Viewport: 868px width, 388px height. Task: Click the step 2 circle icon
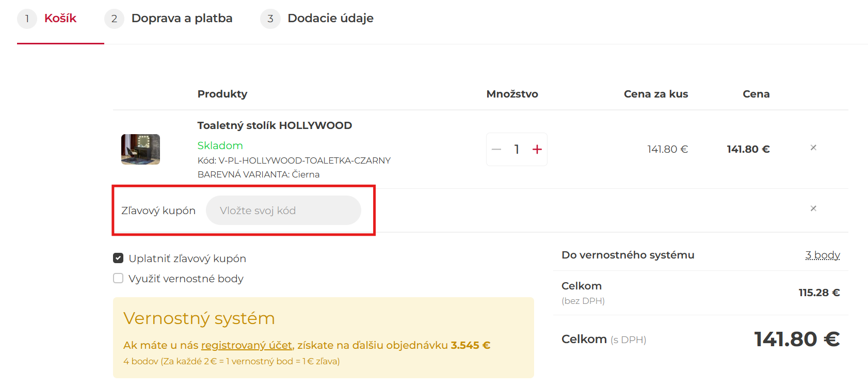tap(114, 18)
